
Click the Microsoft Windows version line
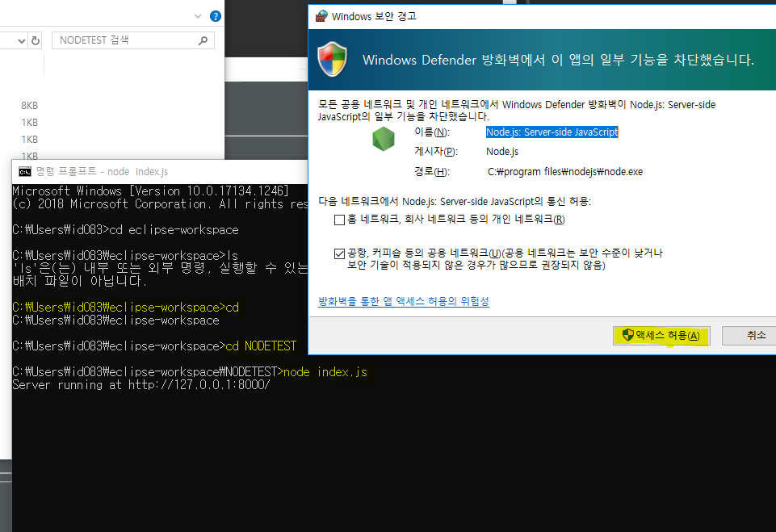tap(150, 191)
